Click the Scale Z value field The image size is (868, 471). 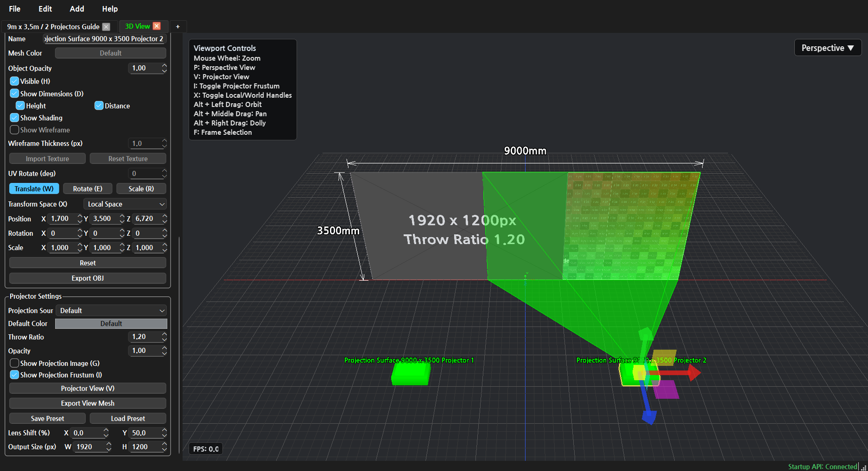pyautogui.click(x=147, y=248)
